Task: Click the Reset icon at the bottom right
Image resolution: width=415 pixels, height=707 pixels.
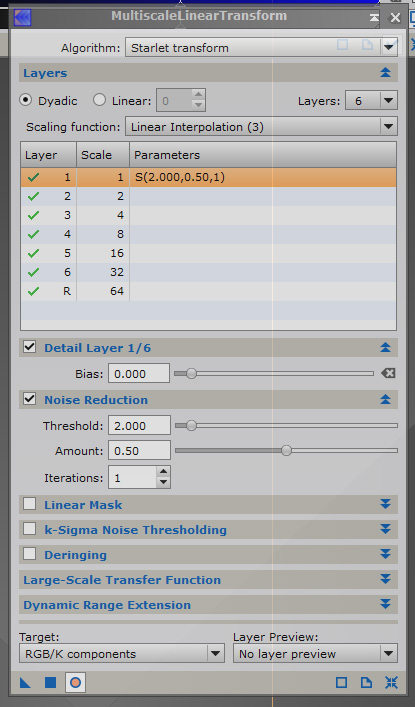Action: click(x=391, y=683)
